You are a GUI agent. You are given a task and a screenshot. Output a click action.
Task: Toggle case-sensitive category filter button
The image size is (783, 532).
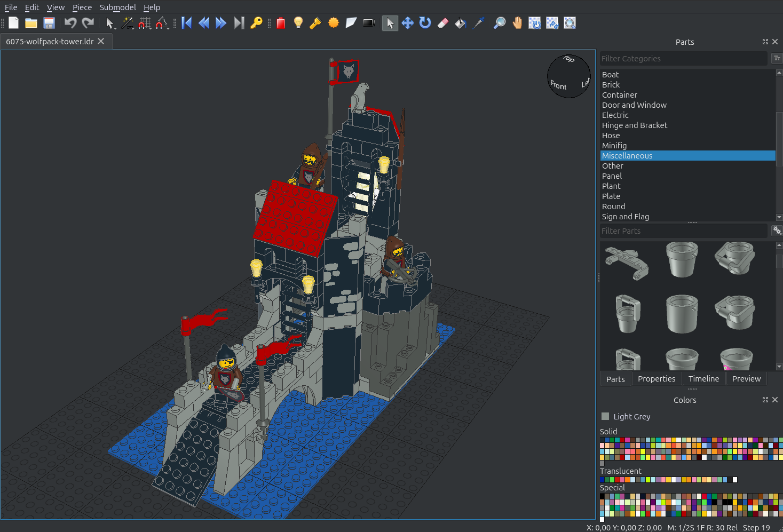pos(777,58)
